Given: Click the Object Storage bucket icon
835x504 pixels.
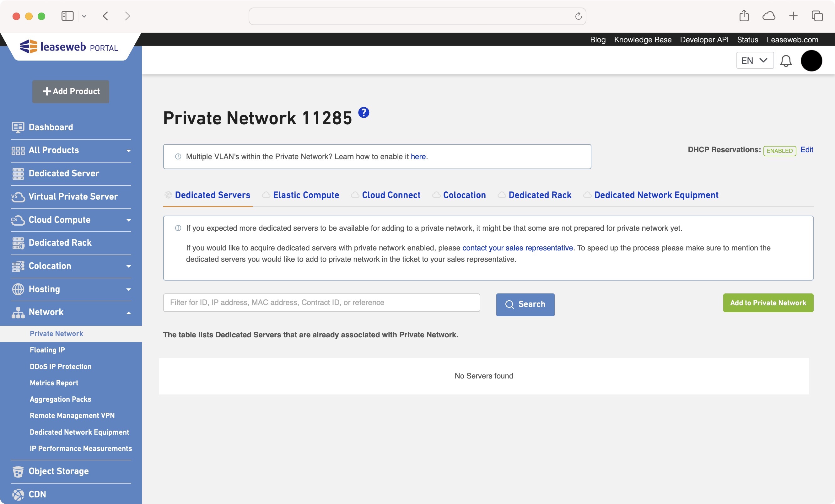Looking at the screenshot, I should point(18,471).
